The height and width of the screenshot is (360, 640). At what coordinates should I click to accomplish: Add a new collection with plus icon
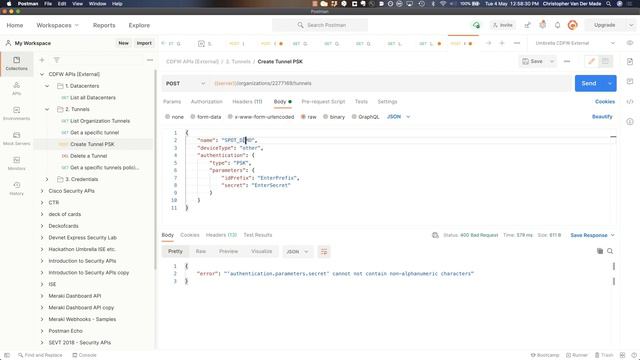point(42,60)
